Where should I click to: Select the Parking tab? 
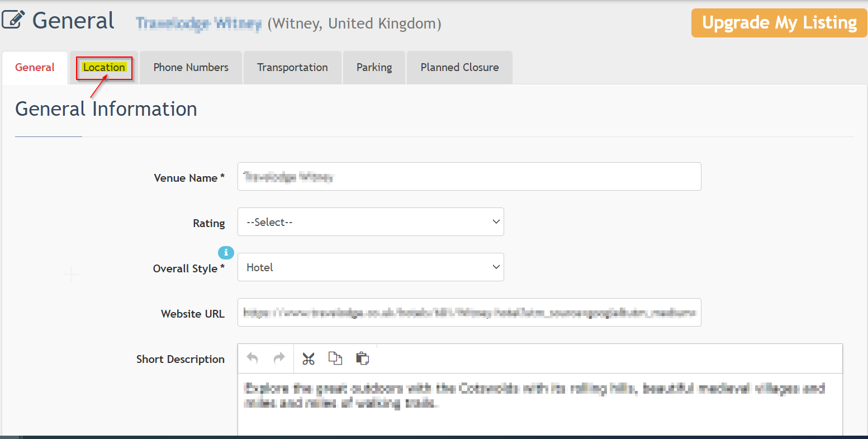(x=374, y=68)
